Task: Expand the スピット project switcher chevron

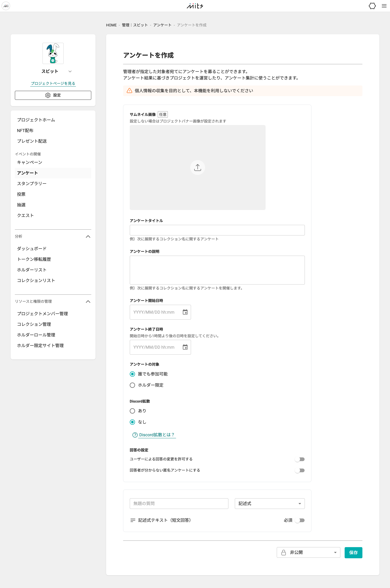Action: coord(70,71)
